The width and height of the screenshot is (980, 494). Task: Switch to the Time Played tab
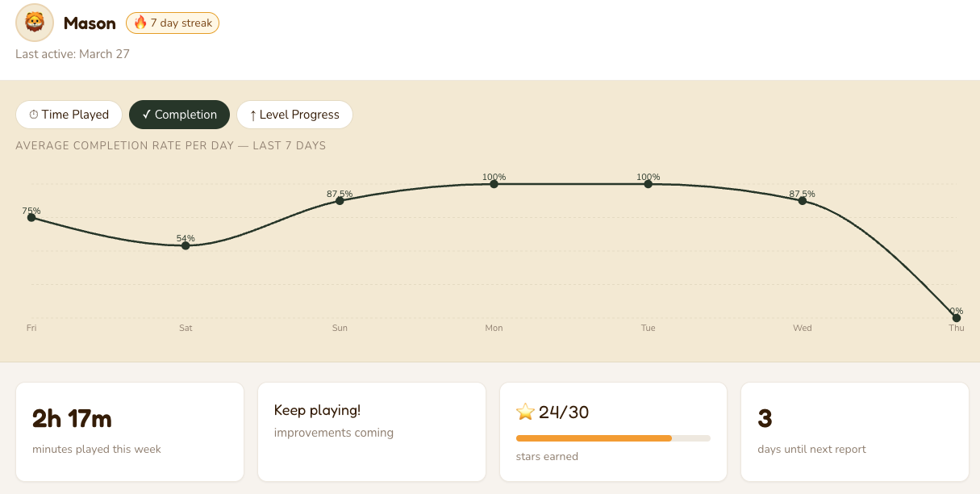69,115
